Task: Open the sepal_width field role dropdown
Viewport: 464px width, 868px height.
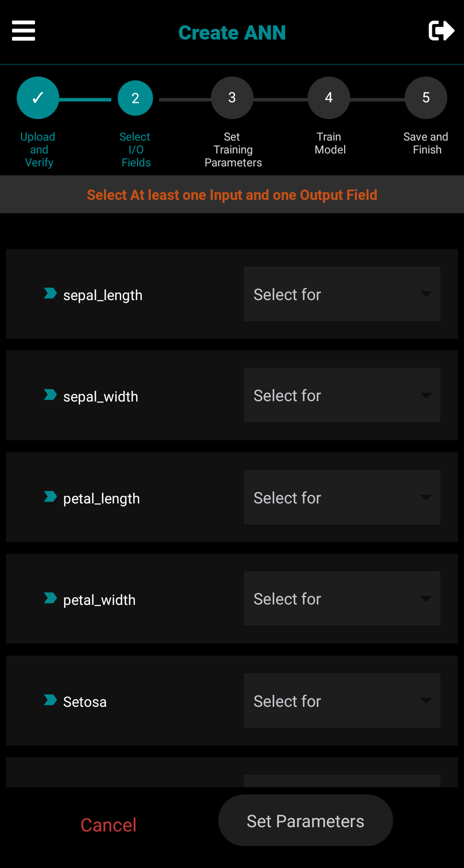Action: 342,396
